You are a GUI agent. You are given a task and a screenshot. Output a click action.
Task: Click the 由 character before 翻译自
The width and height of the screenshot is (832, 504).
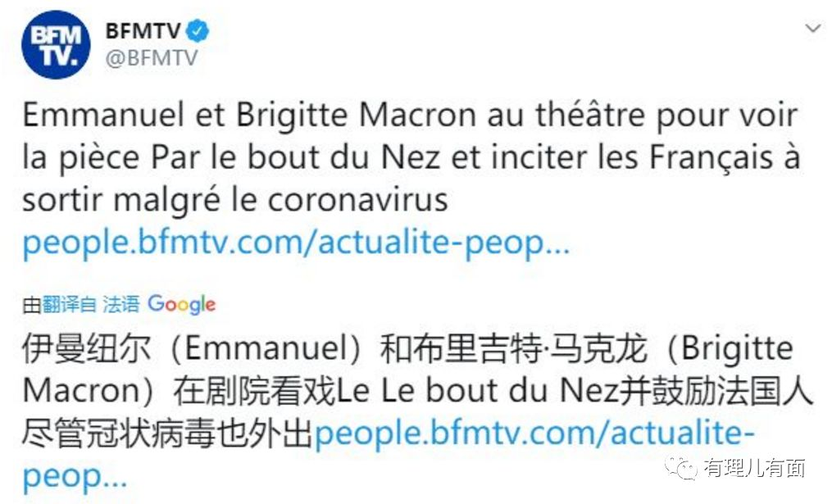point(31,306)
